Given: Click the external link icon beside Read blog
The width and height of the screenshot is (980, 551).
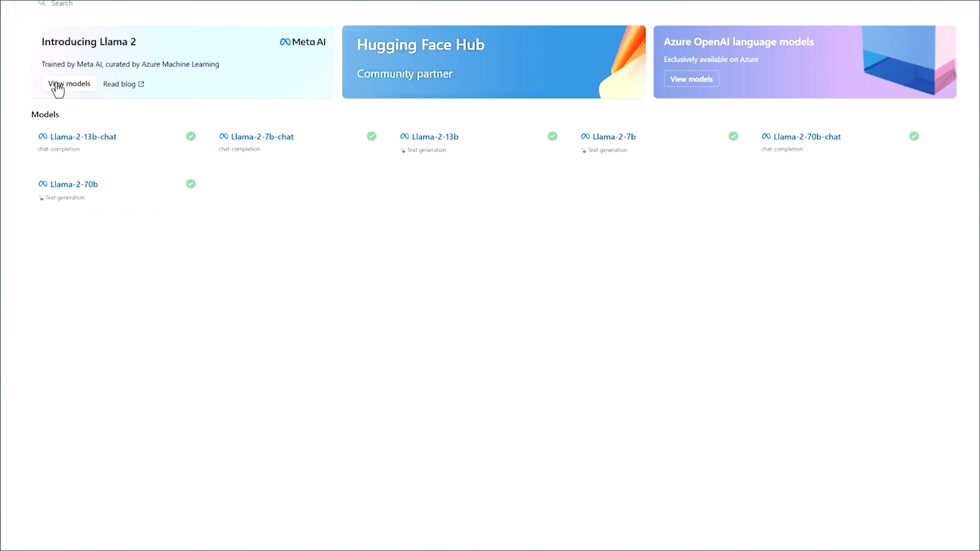Looking at the screenshot, I should point(141,84).
